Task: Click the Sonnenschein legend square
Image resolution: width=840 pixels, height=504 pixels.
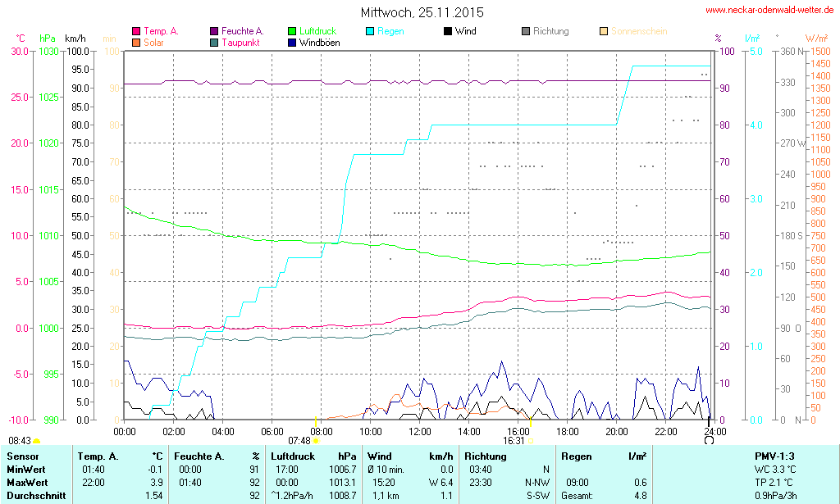Action: pyautogui.click(x=604, y=31)
